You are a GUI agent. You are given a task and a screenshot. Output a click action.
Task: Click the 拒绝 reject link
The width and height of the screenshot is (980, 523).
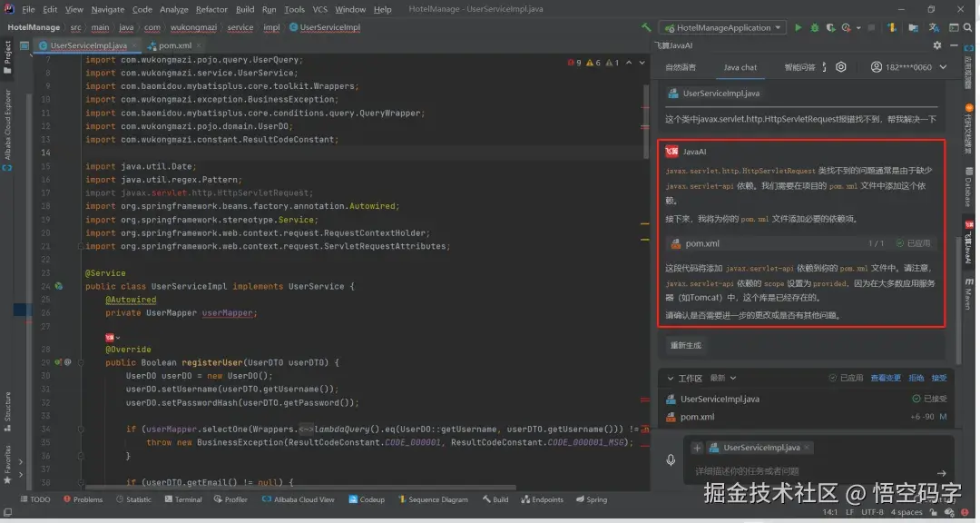click(x=916, y=378)
